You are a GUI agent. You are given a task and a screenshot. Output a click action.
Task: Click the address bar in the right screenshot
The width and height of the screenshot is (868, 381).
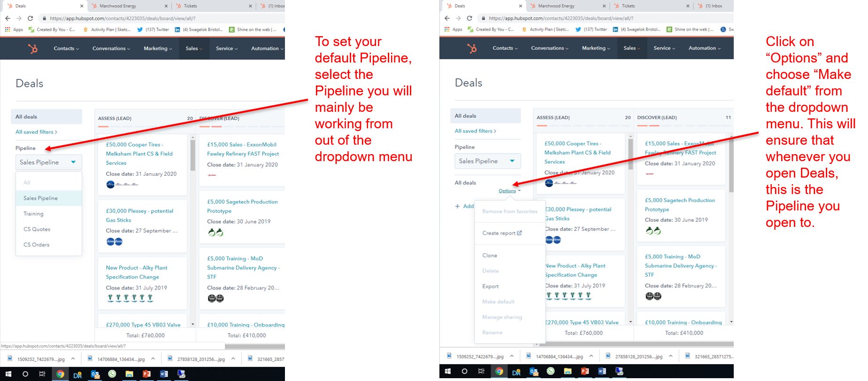point(605,18)
